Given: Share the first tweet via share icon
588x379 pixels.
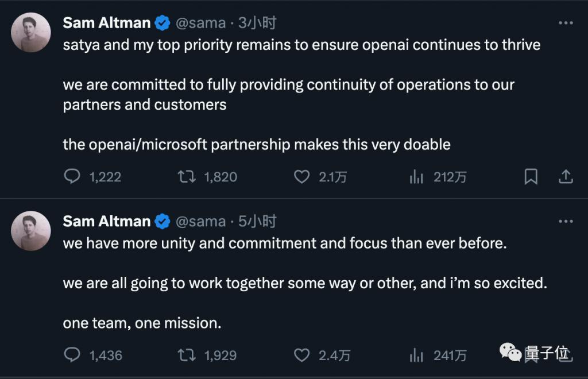Looking at the screenshot, I should coord(566,176).
